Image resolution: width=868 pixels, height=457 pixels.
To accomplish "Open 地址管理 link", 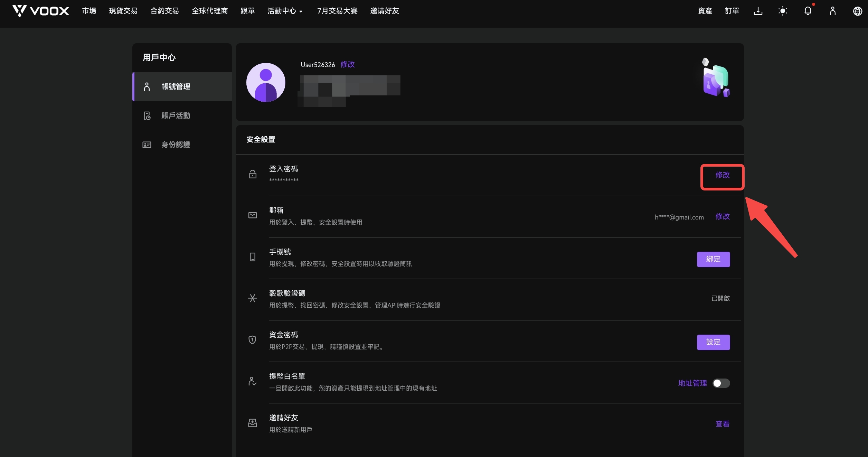I will (692, 383).
